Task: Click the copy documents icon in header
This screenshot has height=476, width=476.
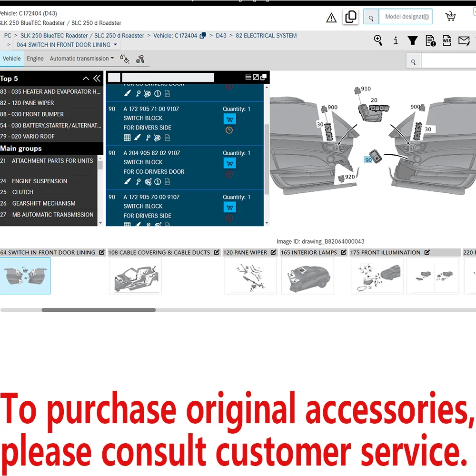Action: click(351, 17)
